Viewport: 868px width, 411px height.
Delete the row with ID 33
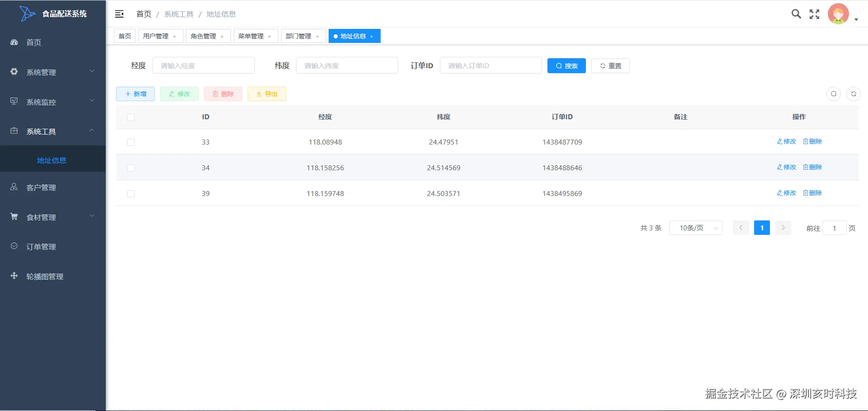pyautogui.click(x=812, y=141)
